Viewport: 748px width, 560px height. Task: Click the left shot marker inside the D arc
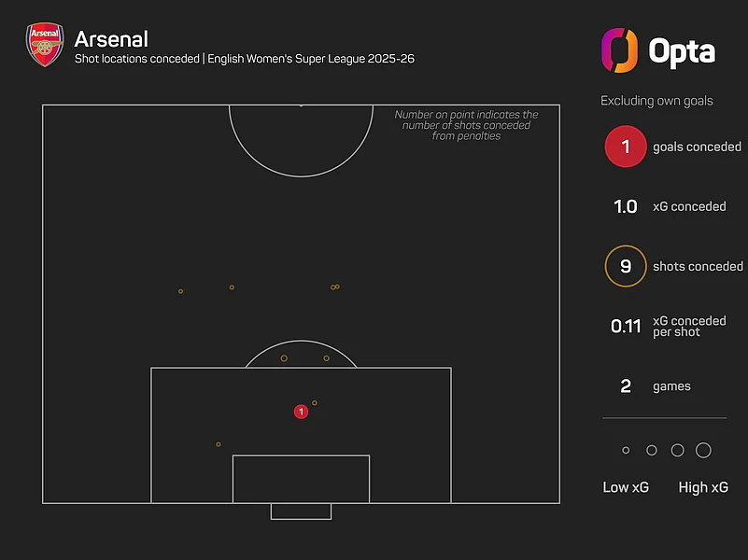click(x=284, y=358)
